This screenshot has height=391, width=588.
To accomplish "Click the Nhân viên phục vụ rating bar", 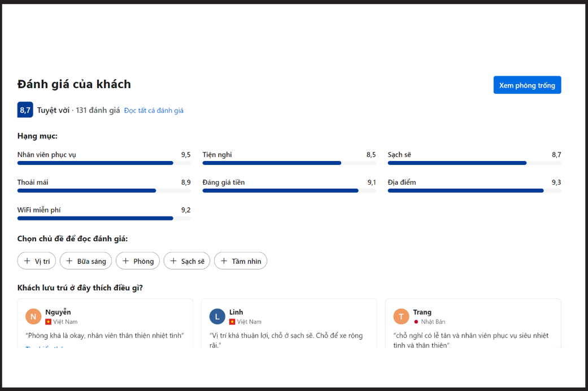I will click(x=103, y=163).
